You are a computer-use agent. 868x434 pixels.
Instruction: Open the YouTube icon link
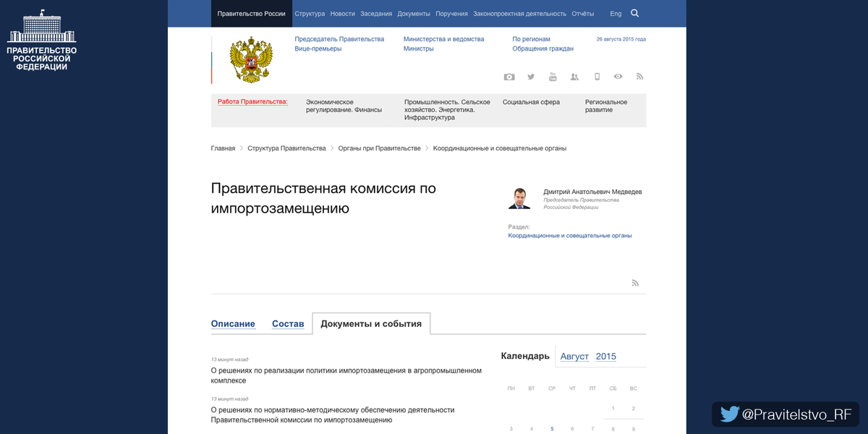point(553,77)
